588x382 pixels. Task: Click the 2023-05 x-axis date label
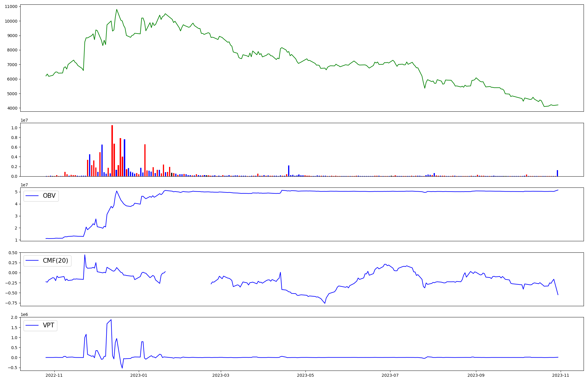coord(305,375)
